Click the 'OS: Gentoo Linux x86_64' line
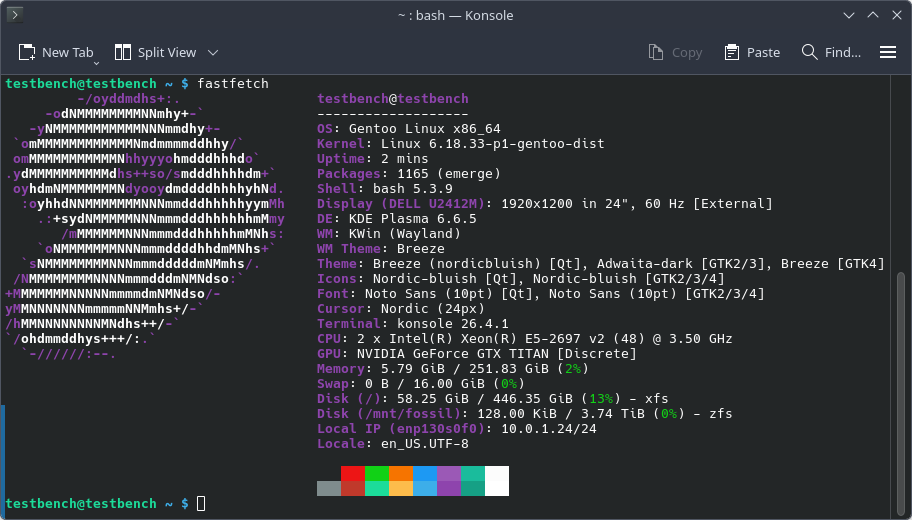 [409, 129]
